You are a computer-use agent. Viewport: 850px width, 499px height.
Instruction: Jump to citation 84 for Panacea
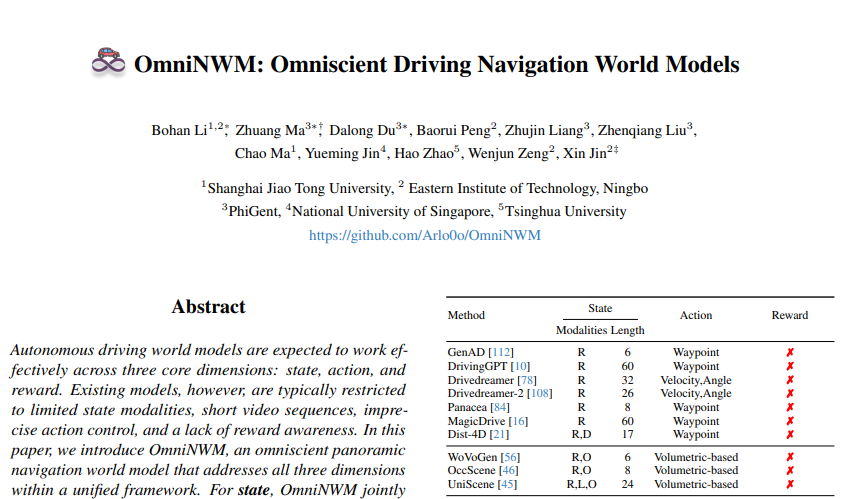[499, 407]
